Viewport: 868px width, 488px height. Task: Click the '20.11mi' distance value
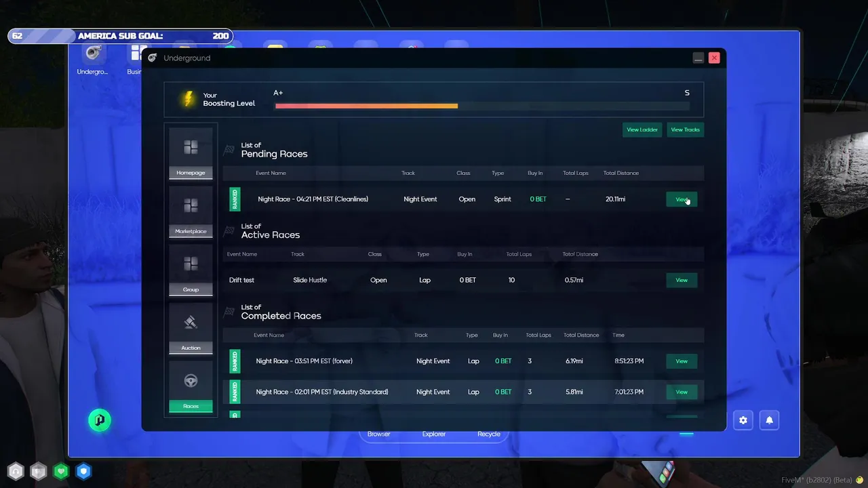[x=616, y=199]
